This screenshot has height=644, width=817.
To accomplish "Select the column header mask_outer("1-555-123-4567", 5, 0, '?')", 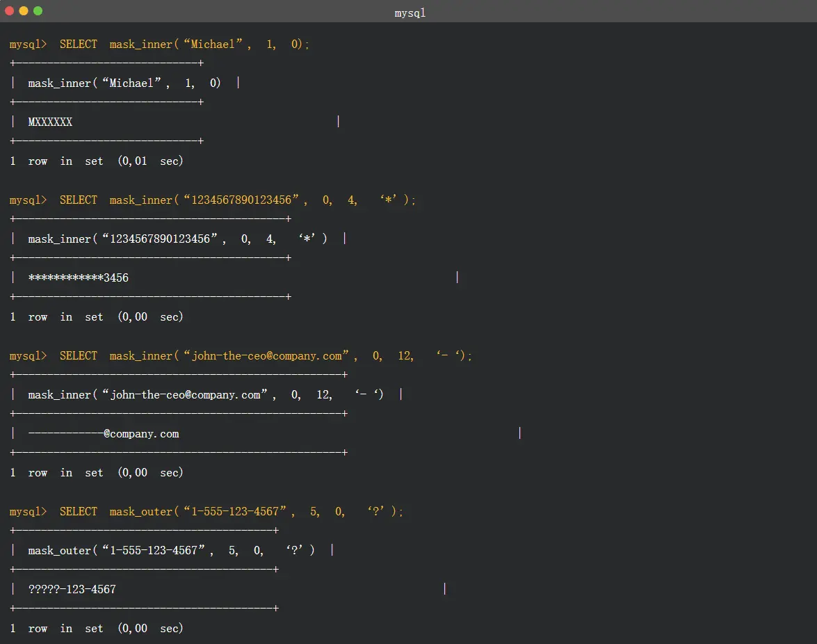I will pyautogui.click(x=171, y=550).
